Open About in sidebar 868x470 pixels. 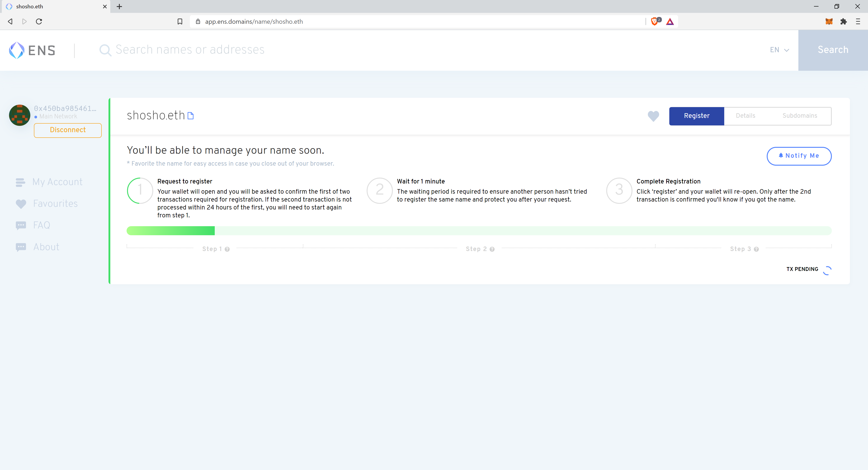38,247
